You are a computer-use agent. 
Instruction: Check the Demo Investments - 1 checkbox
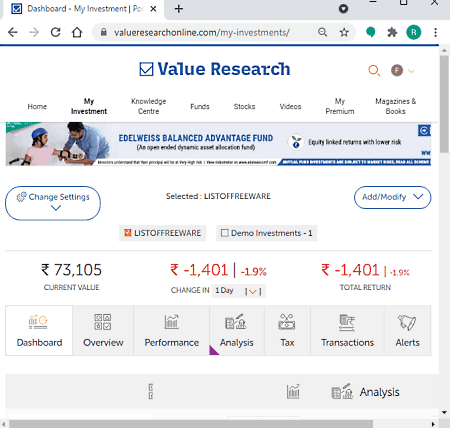(225, 233)
